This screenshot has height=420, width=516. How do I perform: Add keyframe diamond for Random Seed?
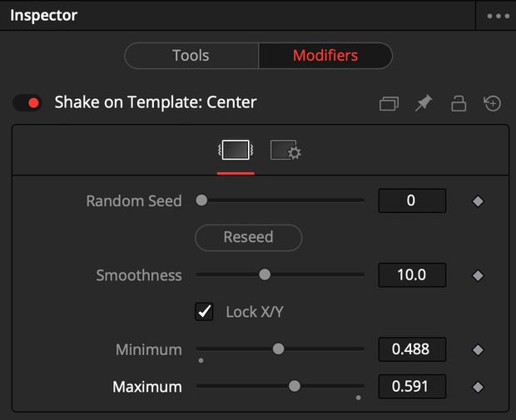(x=478, y=201)
